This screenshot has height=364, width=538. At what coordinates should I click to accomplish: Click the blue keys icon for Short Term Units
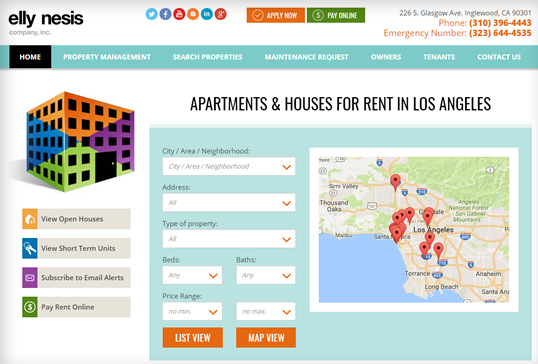pyautogui.click(x=30, y=248)
